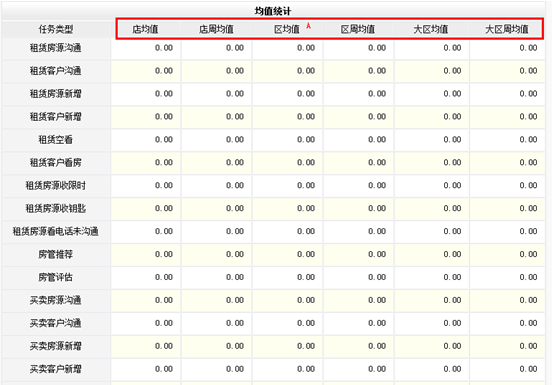
Task: Select the 租赁客户沟通 row label
Action: (x=56, y=71)
